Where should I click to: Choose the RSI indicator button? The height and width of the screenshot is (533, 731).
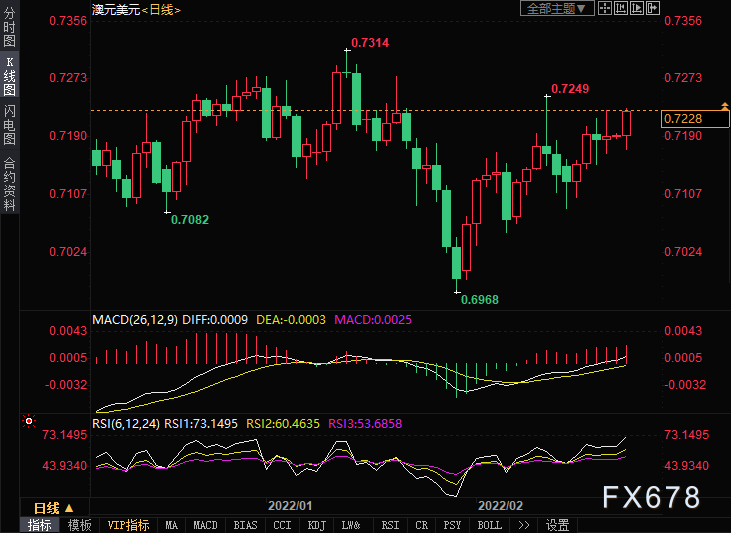point(390,525)
